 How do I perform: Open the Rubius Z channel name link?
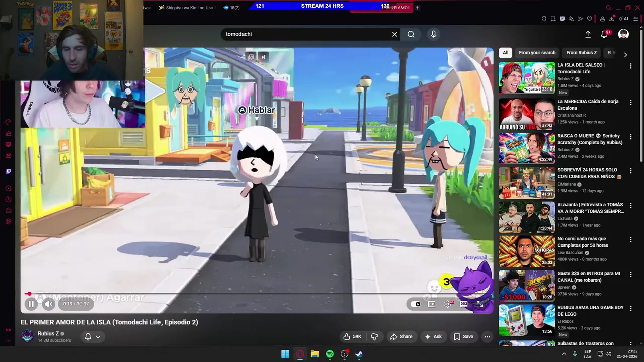tap(48, 334)
